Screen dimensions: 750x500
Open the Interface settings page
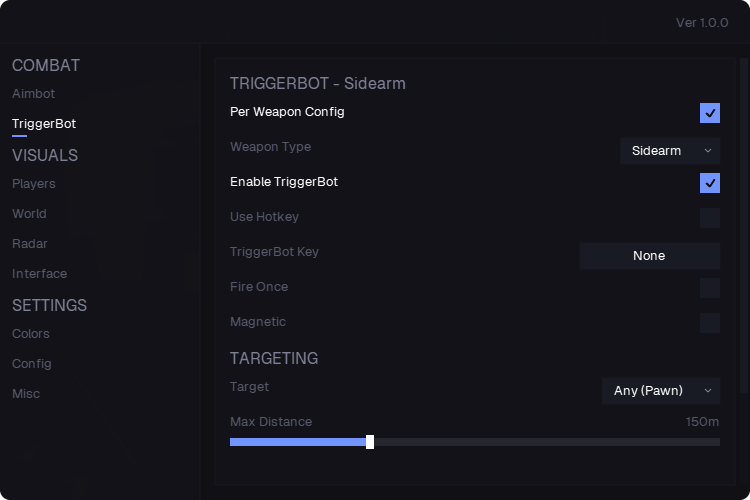click(40, 274)
